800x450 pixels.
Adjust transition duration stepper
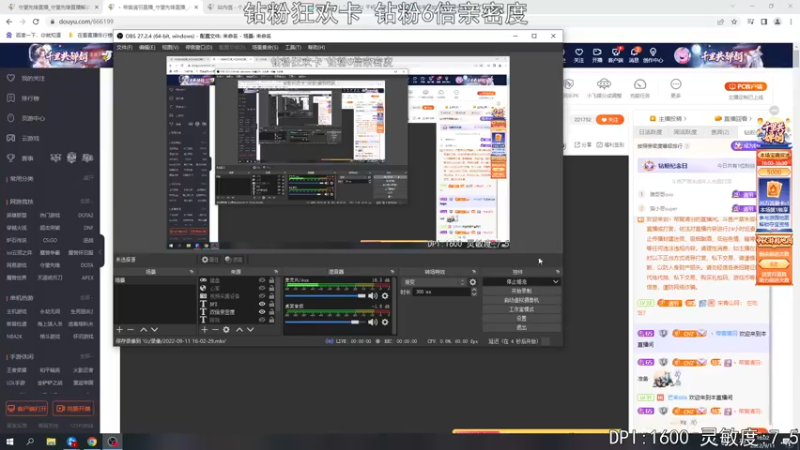click(x=474, y=292)
